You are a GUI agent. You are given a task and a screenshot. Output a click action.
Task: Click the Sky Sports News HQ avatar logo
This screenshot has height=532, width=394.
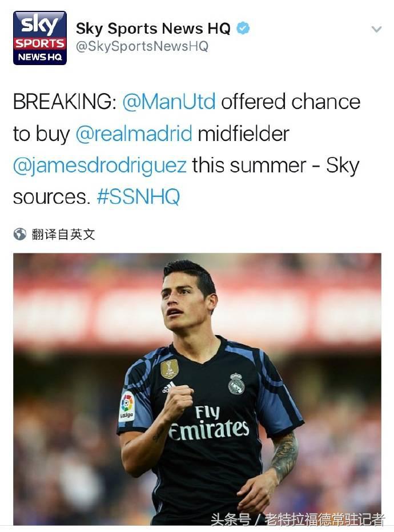[x=40, y=38]
